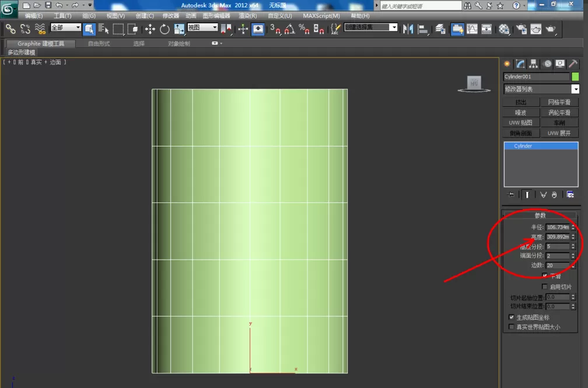The image size is (588, 388).
Task: Toggle Angle Snap
Action: [x=289, y=29]
